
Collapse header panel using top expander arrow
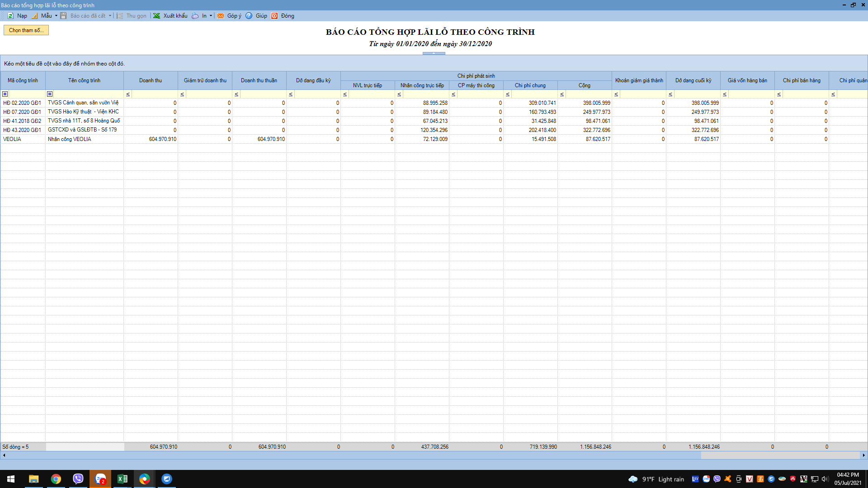coord(434,53)
